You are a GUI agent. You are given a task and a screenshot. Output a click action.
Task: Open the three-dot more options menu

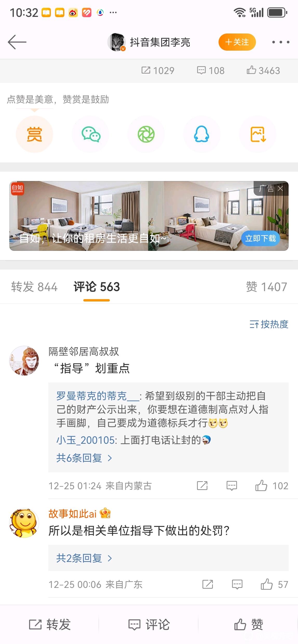(x=281, y=42)
